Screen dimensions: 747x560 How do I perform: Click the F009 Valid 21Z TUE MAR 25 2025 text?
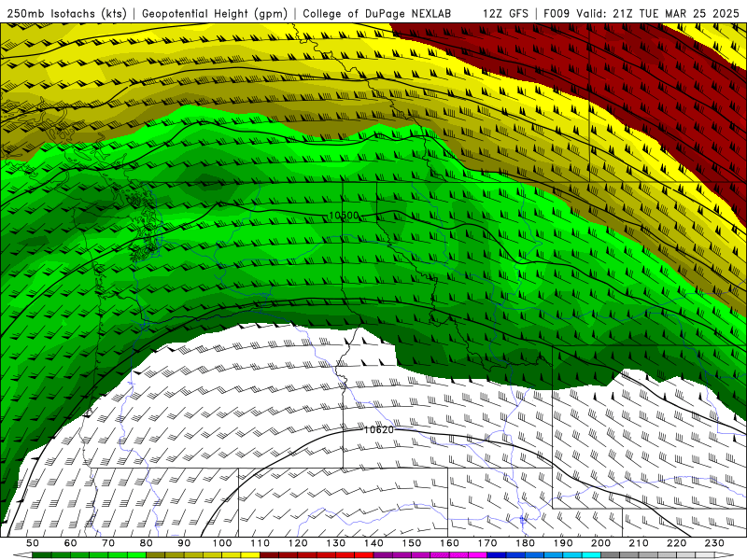point(641,14)
